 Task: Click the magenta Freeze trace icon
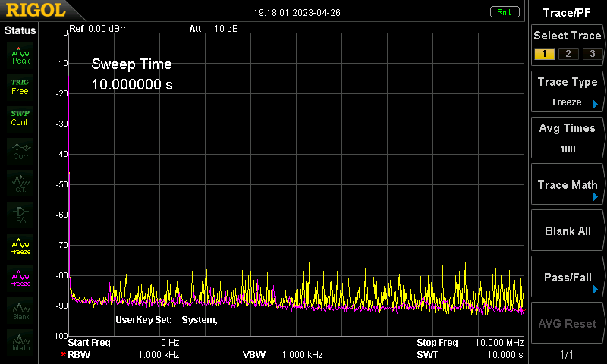pos(20,278)
